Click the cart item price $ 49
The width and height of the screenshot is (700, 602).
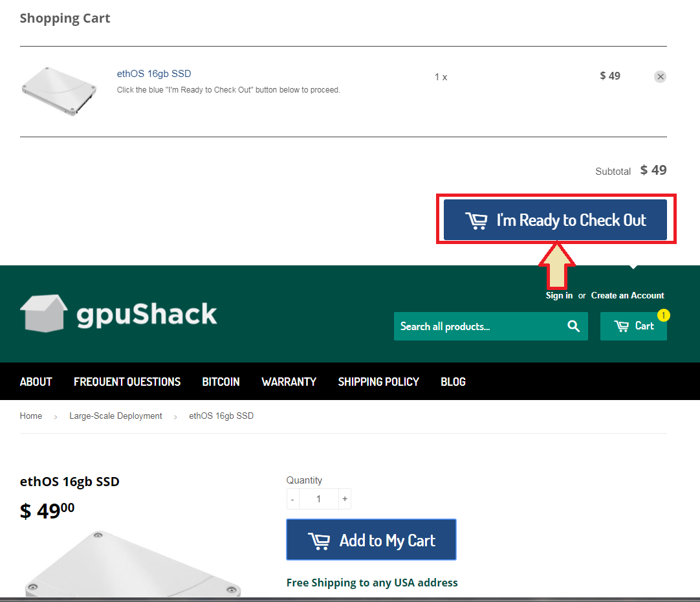tap(610, 76)
